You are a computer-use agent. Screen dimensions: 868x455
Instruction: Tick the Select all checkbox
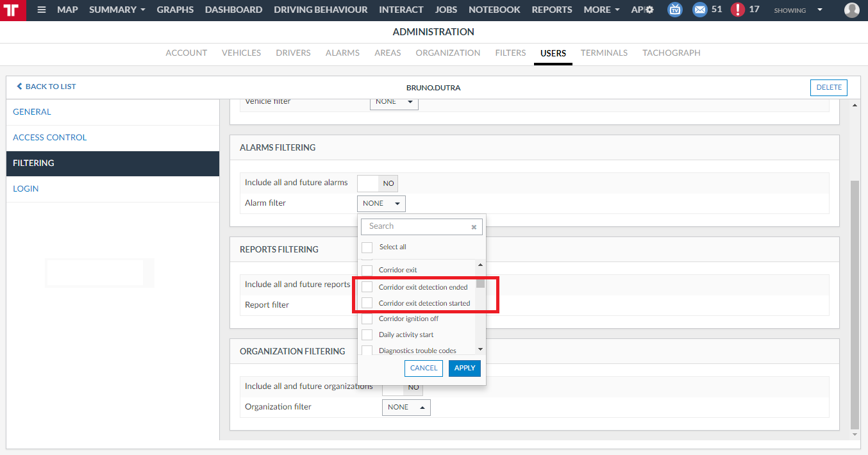(367, 247)
